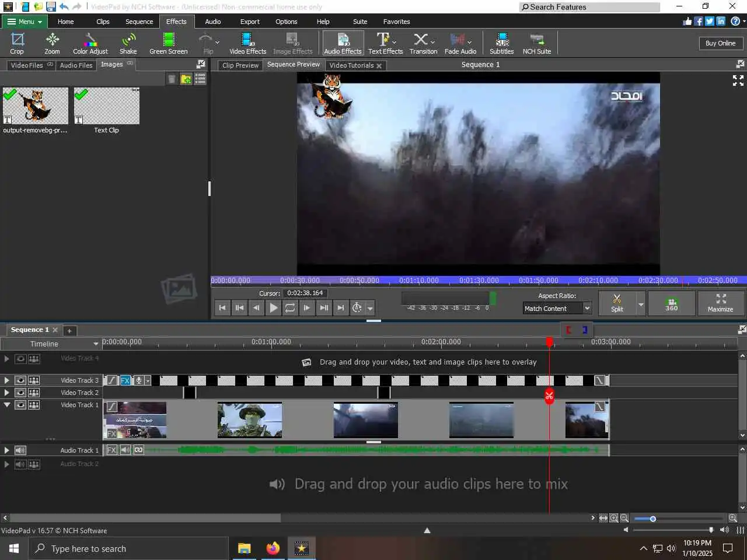Select the Crop tool

point(18,44)
